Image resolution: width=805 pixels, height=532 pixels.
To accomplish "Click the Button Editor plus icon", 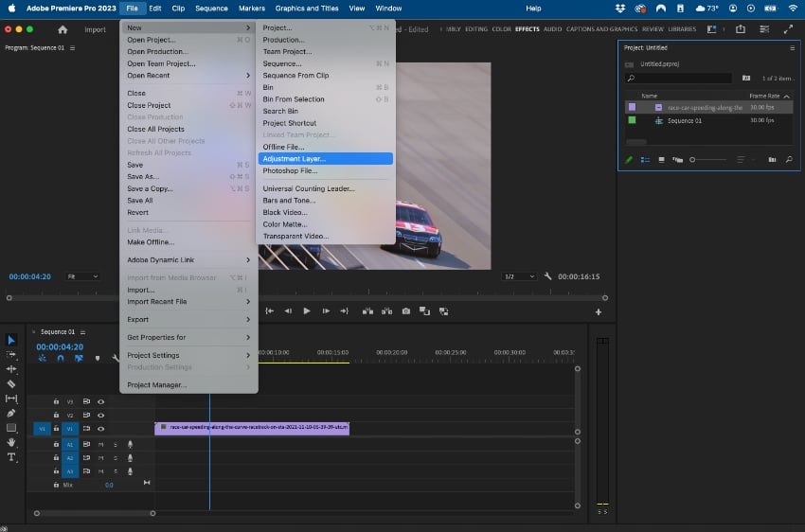I will 599,311.
